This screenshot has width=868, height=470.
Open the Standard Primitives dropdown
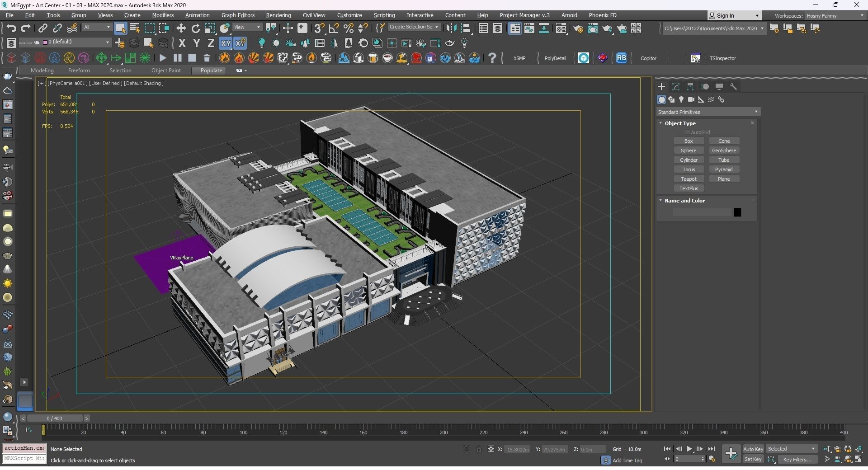pyautogui.click(x=708, y=112)
